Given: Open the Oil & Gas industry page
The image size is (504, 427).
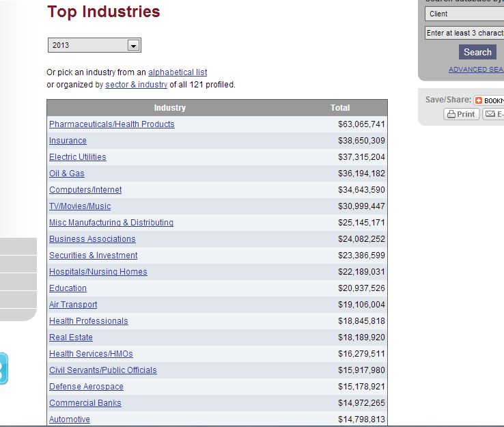Looking at the screenshot, I should (x=67, y=174).
